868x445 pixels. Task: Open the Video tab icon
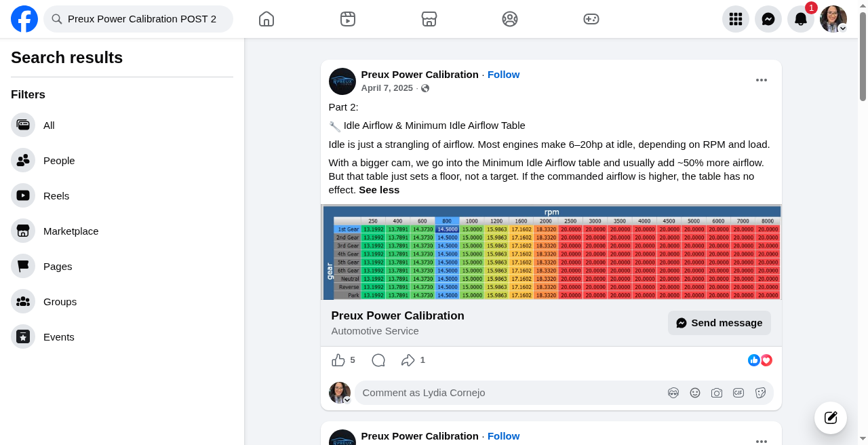click(x=348, y=19)
